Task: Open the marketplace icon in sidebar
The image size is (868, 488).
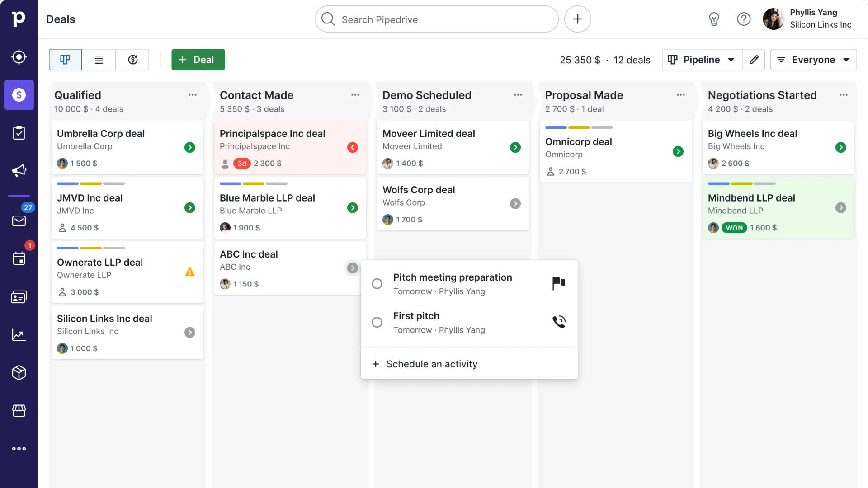Action: coord(19,411)
